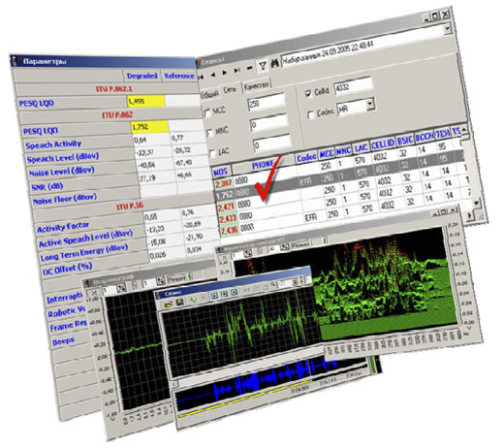Expand the data set dropdown with date 24.09.2005

447,29
